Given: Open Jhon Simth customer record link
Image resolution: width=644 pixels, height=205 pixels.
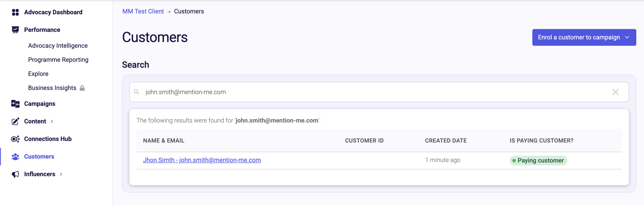Looking at the screenshot, I should (202, 160).
